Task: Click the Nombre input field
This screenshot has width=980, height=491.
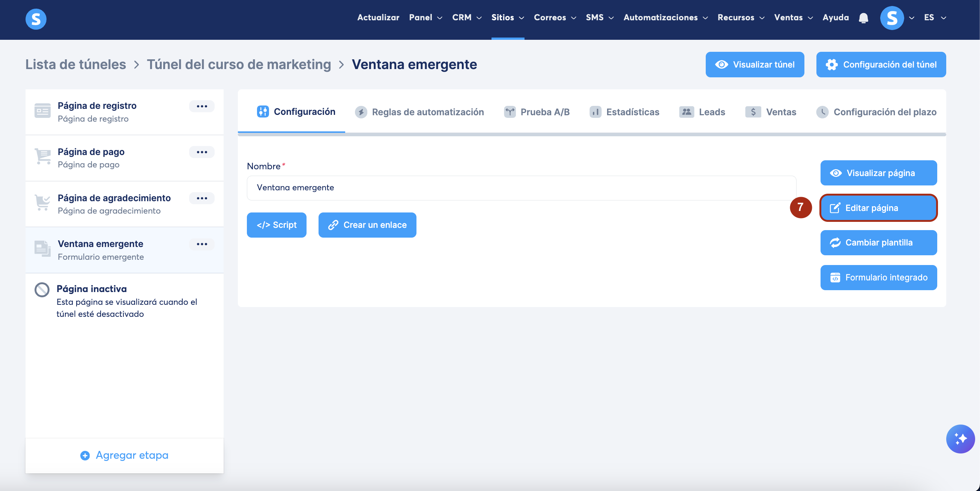Action: [521, 188]
